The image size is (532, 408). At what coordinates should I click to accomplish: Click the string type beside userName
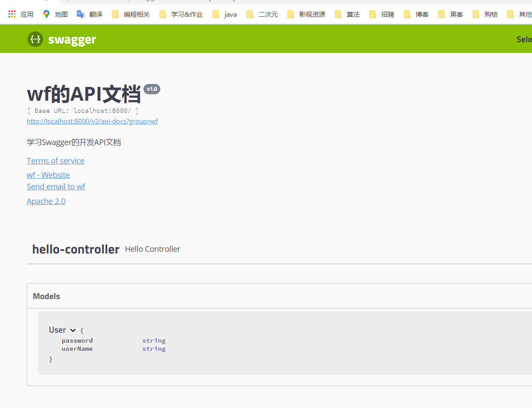pyautogui.click(x=154, y=349)
